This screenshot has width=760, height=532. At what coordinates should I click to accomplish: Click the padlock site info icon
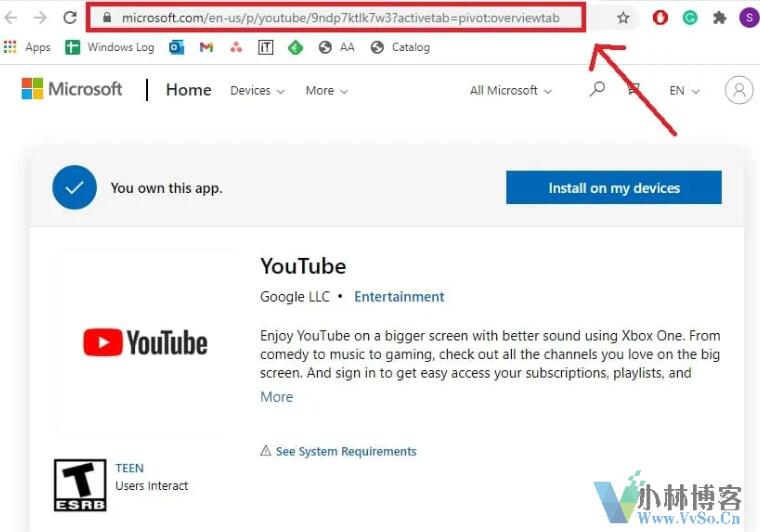(107, 17)
